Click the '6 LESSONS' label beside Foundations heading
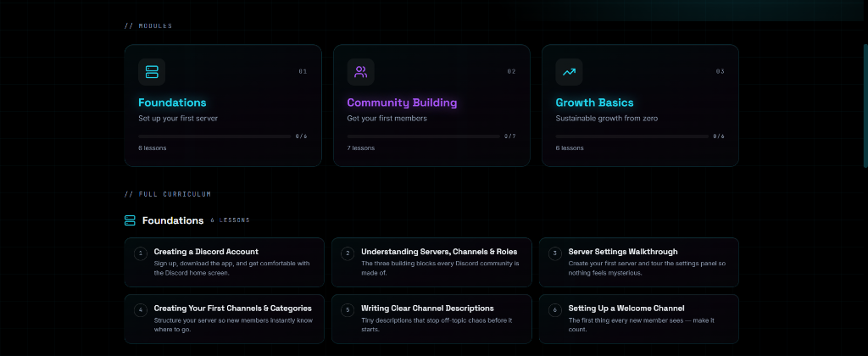This screenshot has height=356, width=868. coord(230,220)
